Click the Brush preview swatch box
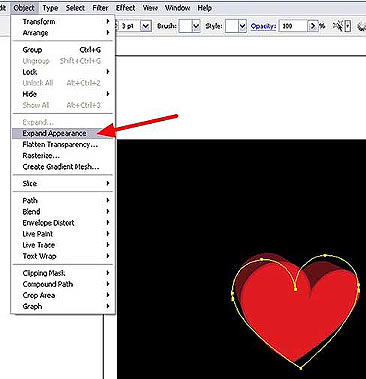This screenshot has height=379, width=366. 186,26
